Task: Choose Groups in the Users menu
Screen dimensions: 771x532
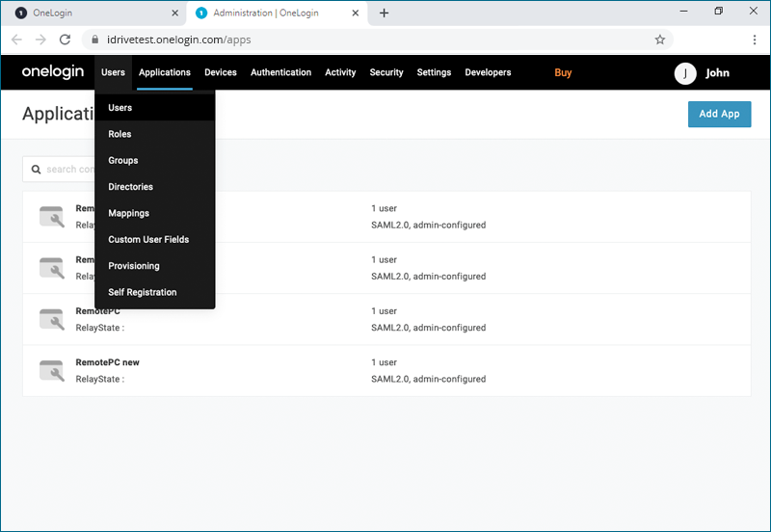Action: [x=122, y=161]
